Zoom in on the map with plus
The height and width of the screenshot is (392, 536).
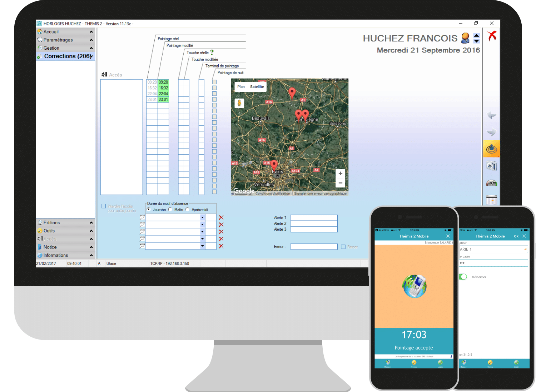[x=341, y=174]
